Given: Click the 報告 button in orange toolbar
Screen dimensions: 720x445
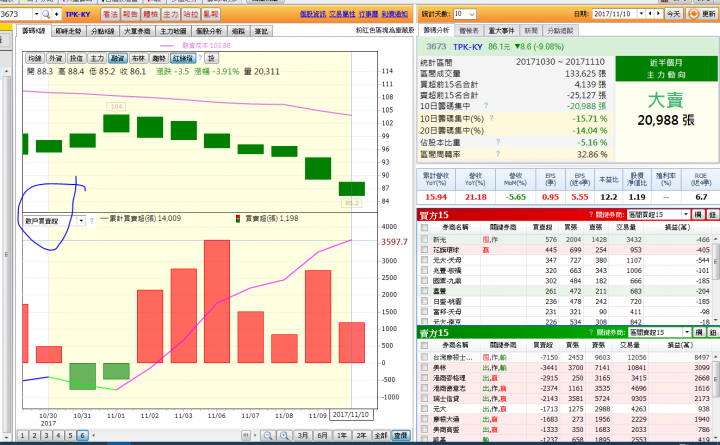Looking at the screenshot, I should pyautogui.click(x=130, y=14).
